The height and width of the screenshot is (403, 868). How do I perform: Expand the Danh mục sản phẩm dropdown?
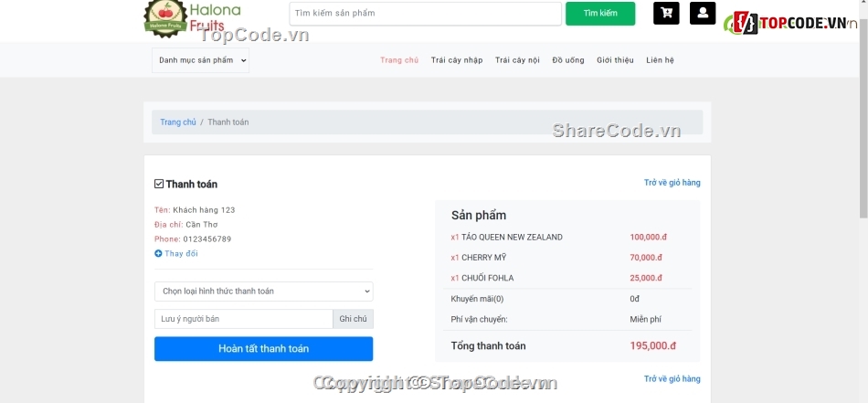(x=200, y=60)
